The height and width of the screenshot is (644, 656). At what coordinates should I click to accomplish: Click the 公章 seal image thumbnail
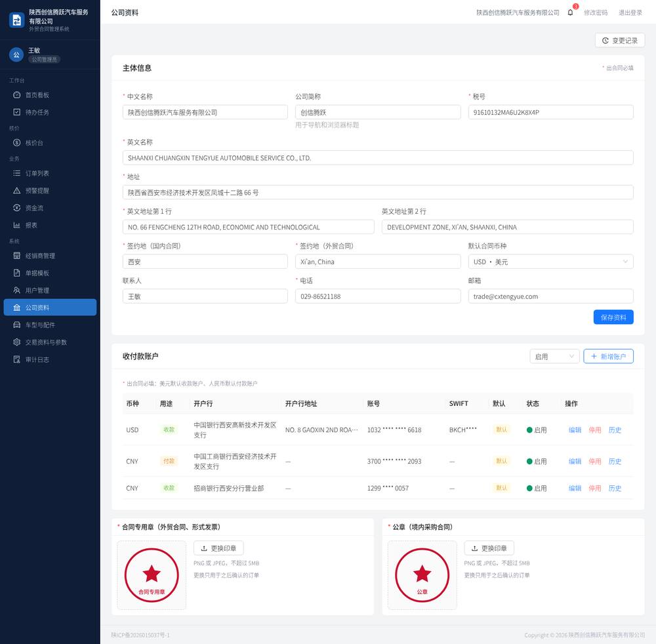pyautogui.click(x=422, y=575)
